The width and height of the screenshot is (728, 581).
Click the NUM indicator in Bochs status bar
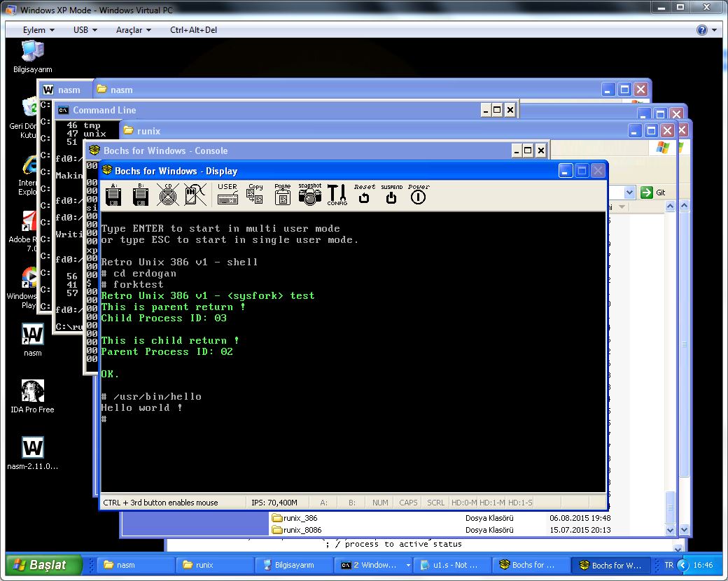click(380, 503)
